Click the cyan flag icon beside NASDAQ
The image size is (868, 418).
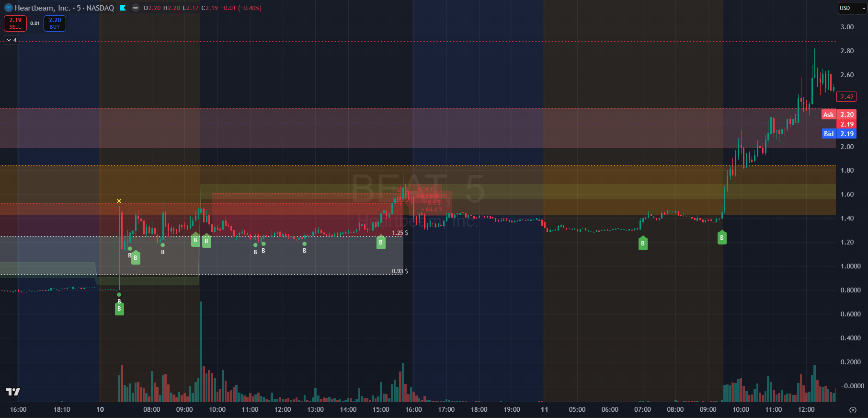pos(123,8)
